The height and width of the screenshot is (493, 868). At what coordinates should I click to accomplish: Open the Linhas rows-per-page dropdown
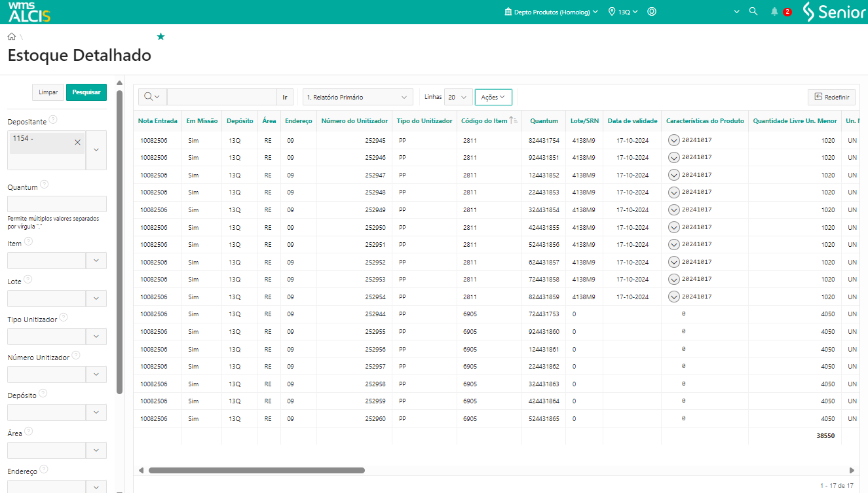click(458, 97)
